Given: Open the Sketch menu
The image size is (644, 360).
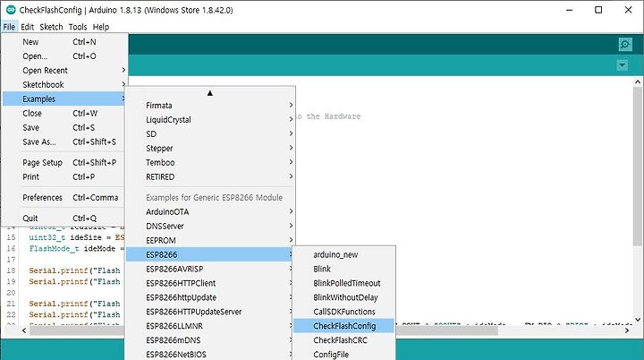Looking at the screenshot, I should (x=51, y=27).
